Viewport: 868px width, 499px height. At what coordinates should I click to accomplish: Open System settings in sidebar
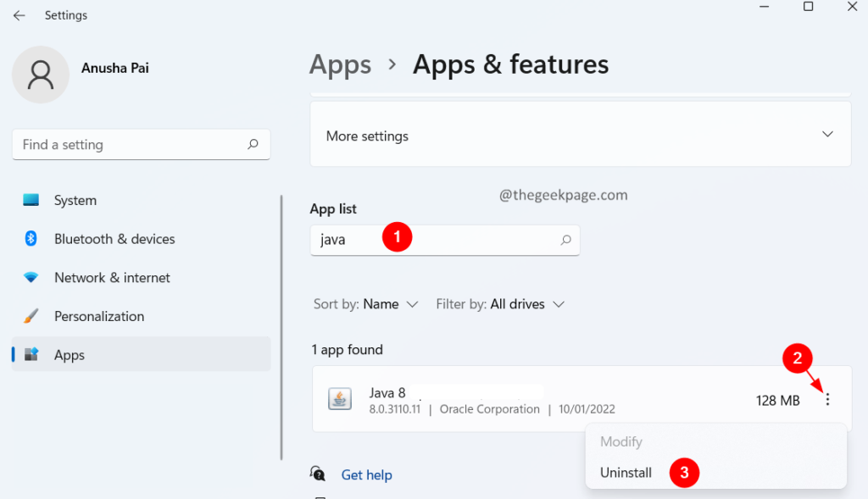75,201
